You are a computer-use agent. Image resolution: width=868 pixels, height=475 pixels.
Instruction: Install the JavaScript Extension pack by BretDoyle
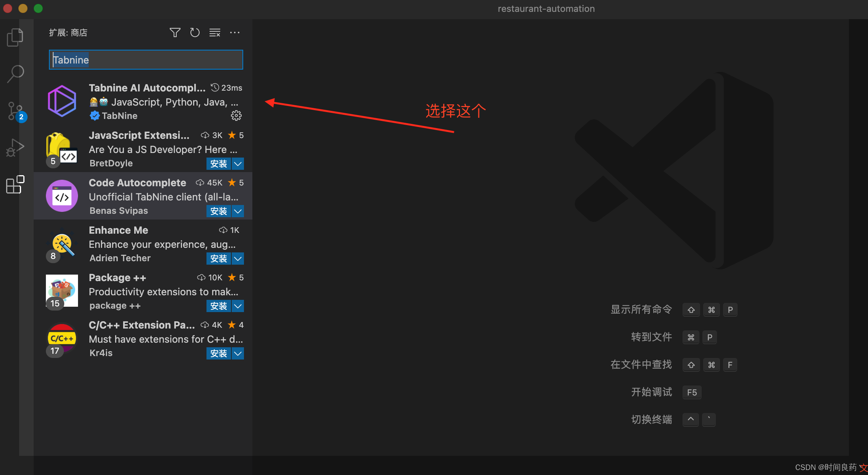pos(218,163)
